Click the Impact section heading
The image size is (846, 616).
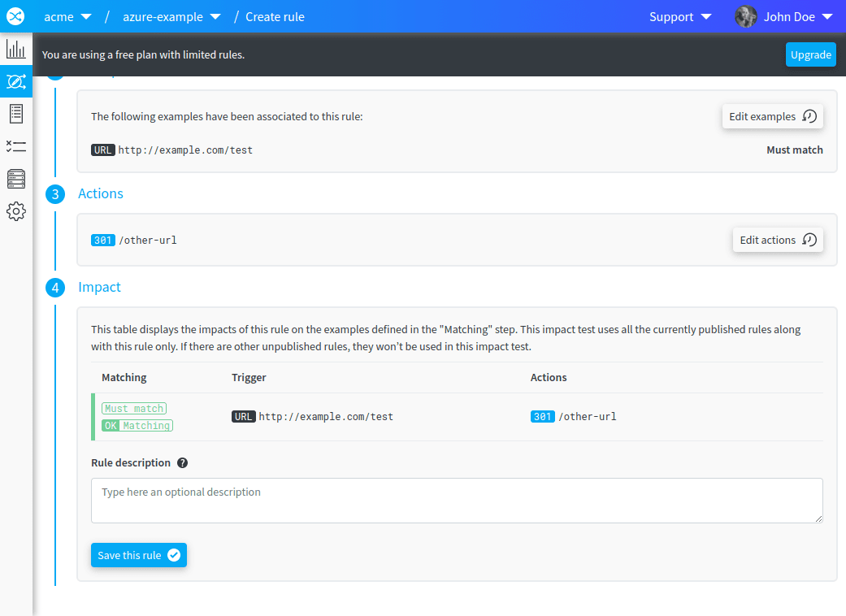[x=99, y=287]
